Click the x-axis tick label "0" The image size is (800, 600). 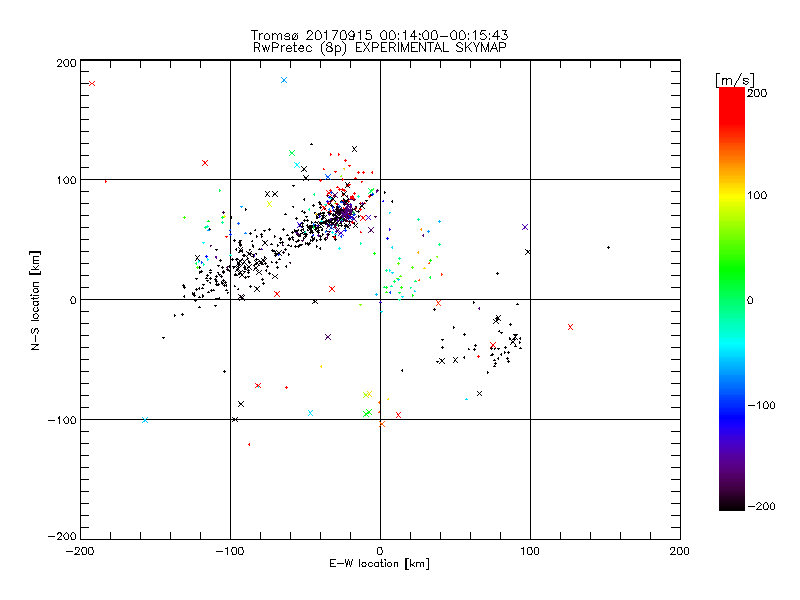click(x=380, y=551)
